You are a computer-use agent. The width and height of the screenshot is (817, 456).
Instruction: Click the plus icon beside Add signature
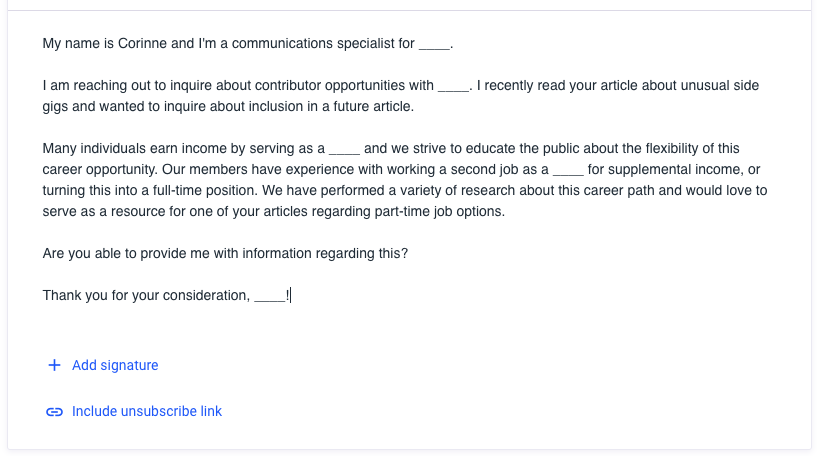pos(54,366)
